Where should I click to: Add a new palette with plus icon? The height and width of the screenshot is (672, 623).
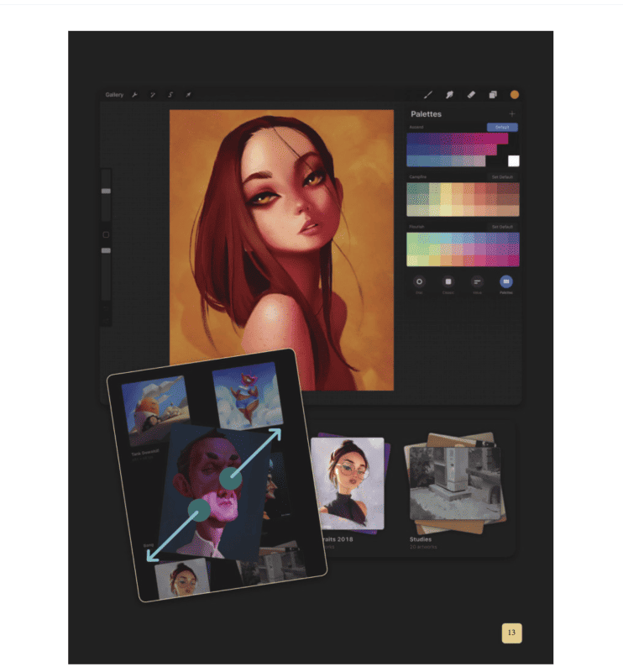512,114
